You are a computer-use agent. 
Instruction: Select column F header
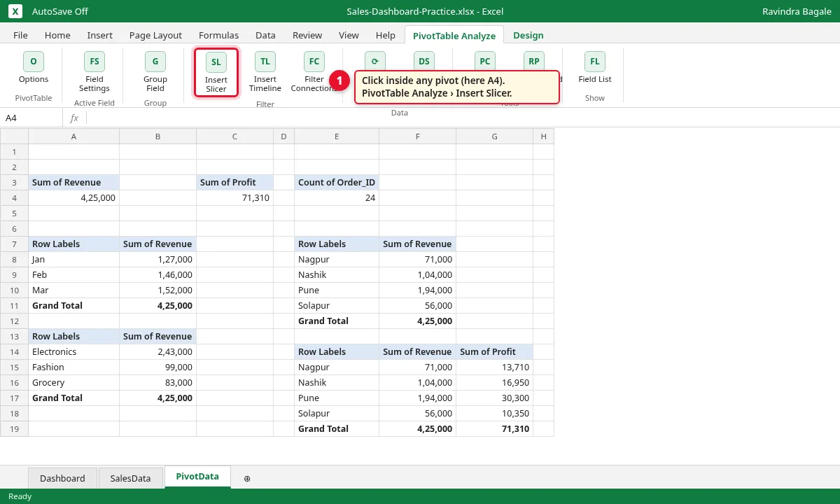pos(418,136)
